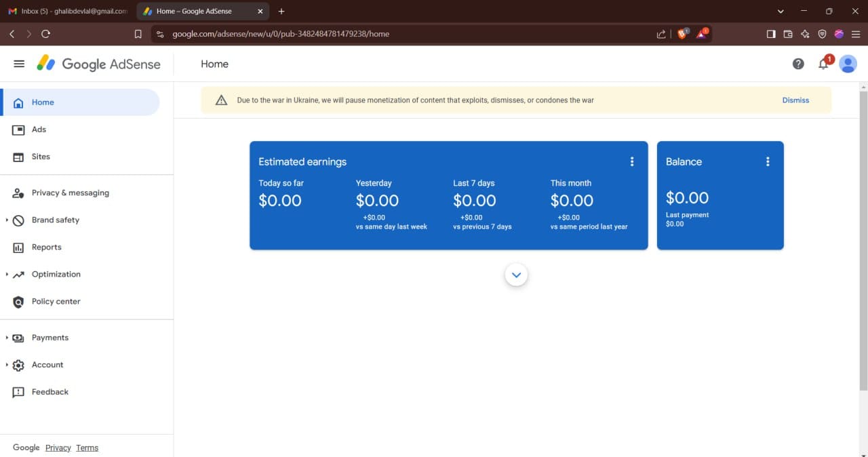Open the AdSense help icon

click(798, 64)
